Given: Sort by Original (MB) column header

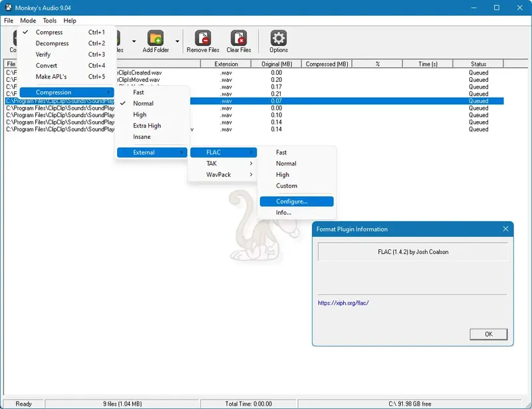Looking at the screenshot, I should click(277, 64).
